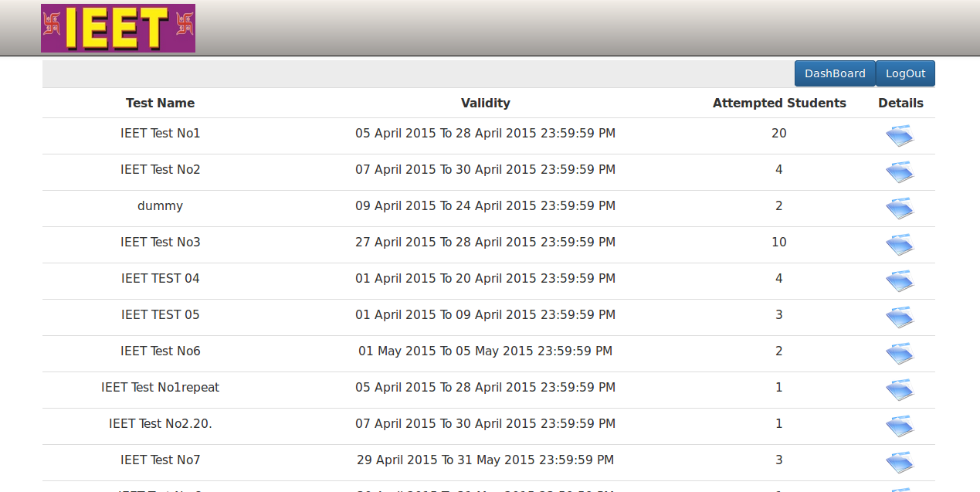
Task: Click the Details column header
Action: 900,103
